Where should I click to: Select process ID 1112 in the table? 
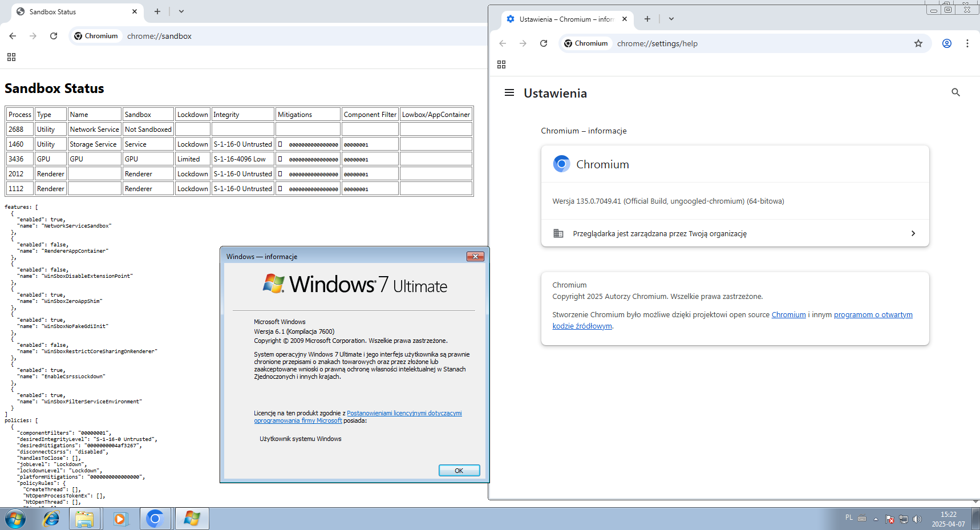(20, 189)
